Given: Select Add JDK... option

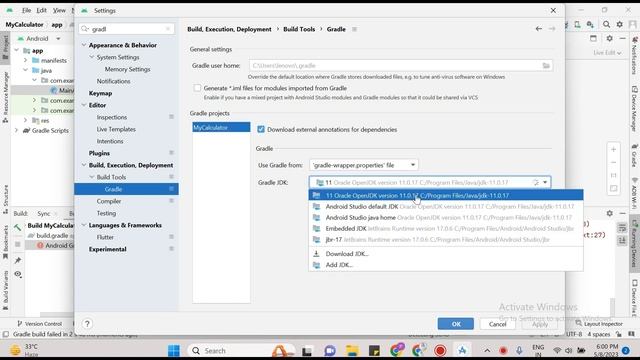Looking at the screenshot, I should click(339, 265).
